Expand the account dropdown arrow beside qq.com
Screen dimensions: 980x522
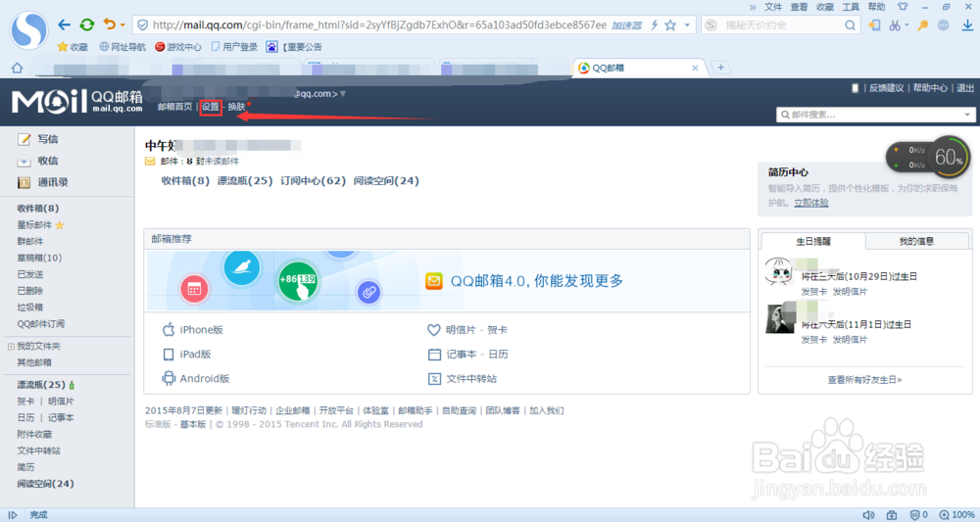(342, 94)
